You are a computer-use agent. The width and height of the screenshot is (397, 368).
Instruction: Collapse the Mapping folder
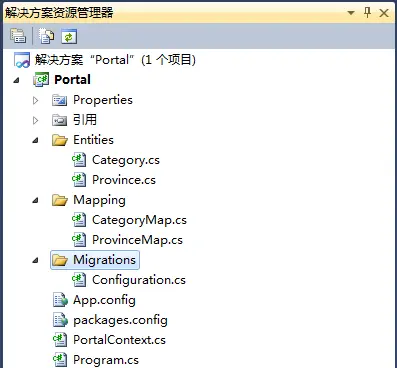(35, 200)
